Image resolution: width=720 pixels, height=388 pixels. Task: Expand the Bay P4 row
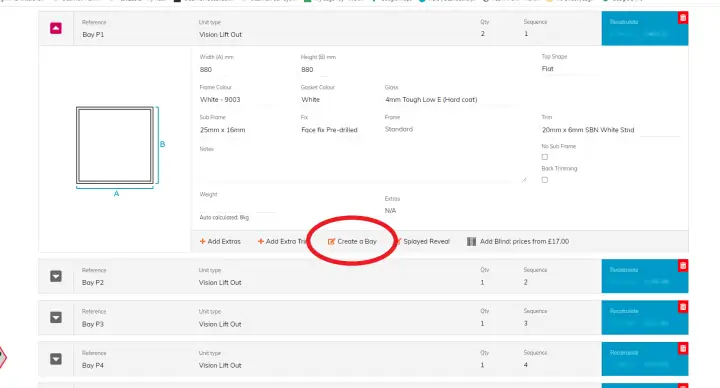tap(56, 359)
